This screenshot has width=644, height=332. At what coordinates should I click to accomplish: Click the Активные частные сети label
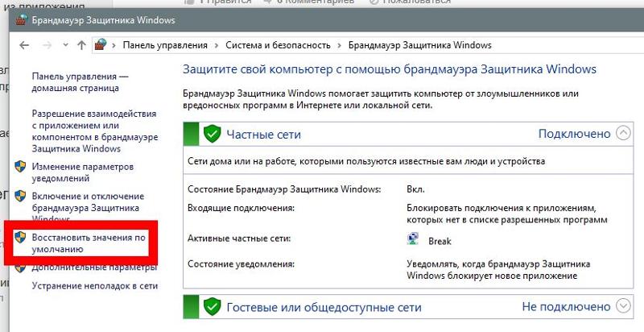coord(239,239)
